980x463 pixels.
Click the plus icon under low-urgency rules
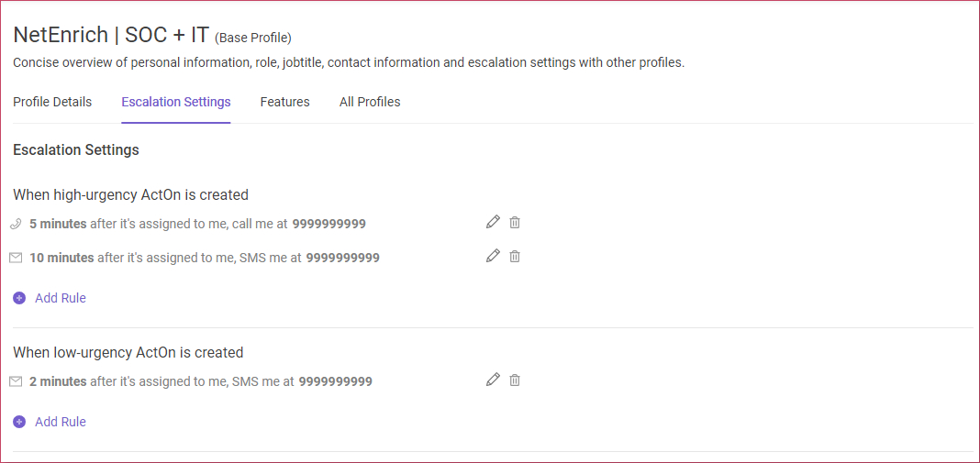[19, 422]
